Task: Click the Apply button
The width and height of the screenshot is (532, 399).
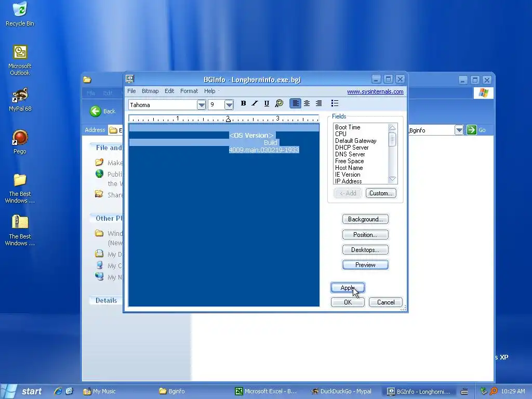Action: coord(348,288)
